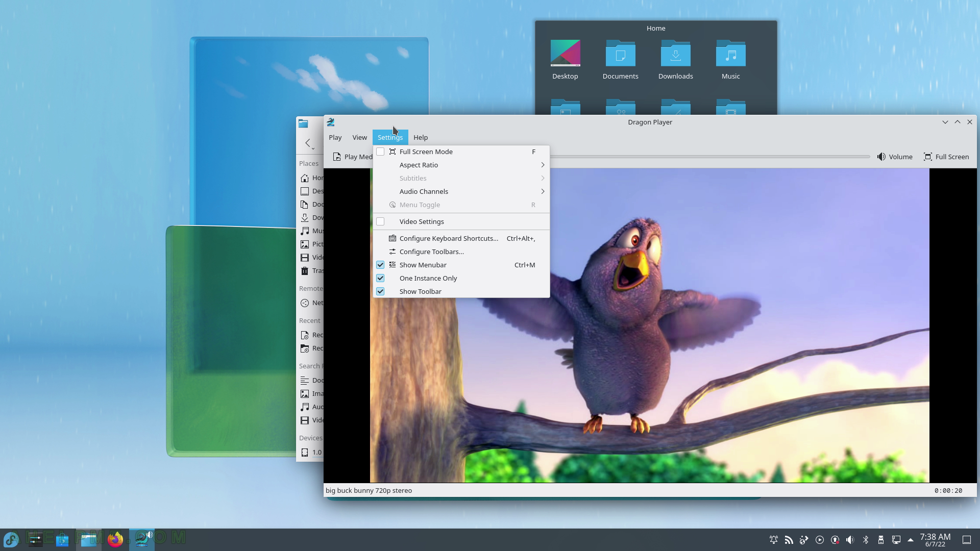Click the 1.0 device in Dolphin sidebar
980x551 pixels.
(311, 452)
